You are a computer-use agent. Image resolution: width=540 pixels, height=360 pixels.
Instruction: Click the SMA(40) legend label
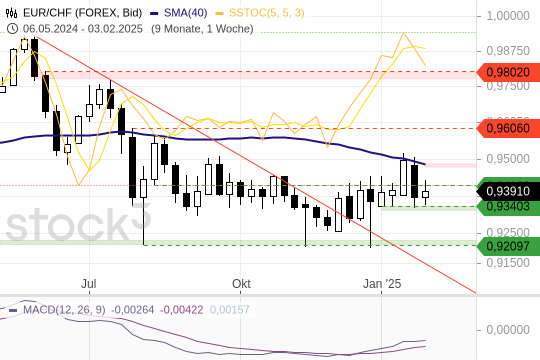(x=186, y=13)
